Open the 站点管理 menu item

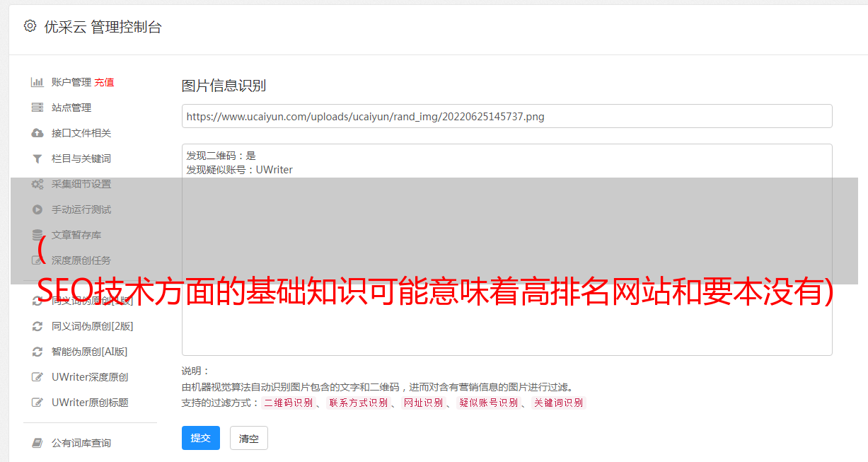(x=71, y=108)
